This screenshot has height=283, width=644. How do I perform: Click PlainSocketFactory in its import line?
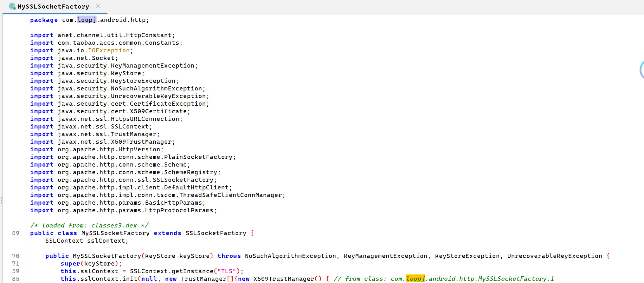(x=198, y=157)
